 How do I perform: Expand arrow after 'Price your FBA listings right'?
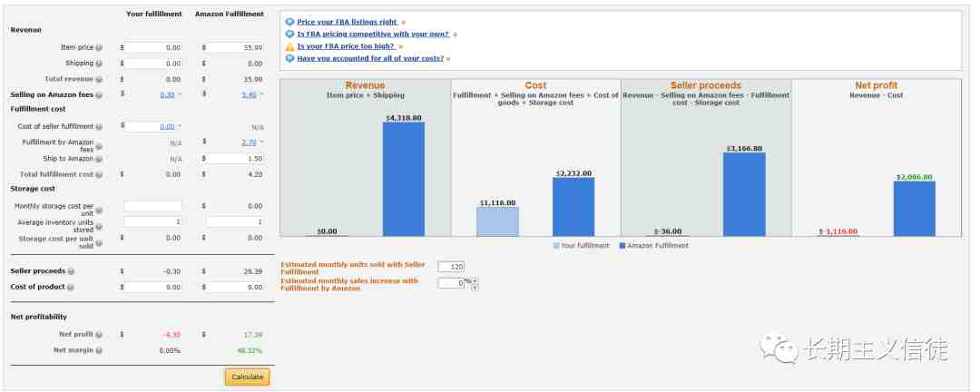pyautogui.click(x=404, y=23)
